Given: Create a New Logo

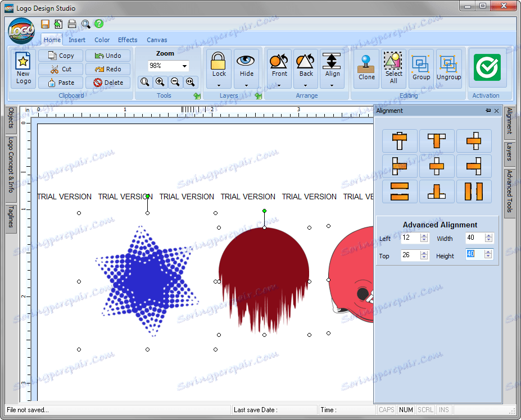Looking at the screenshot, I should [x=23, y=69].
